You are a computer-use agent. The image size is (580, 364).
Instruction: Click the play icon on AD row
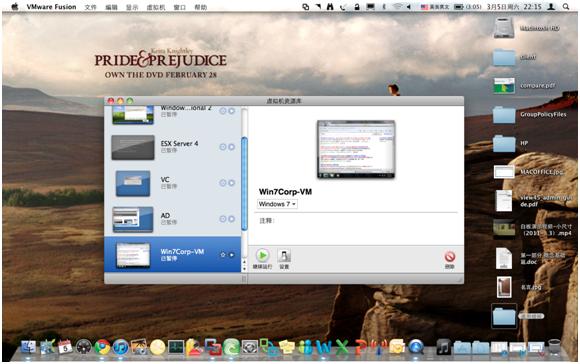(232, 219)
